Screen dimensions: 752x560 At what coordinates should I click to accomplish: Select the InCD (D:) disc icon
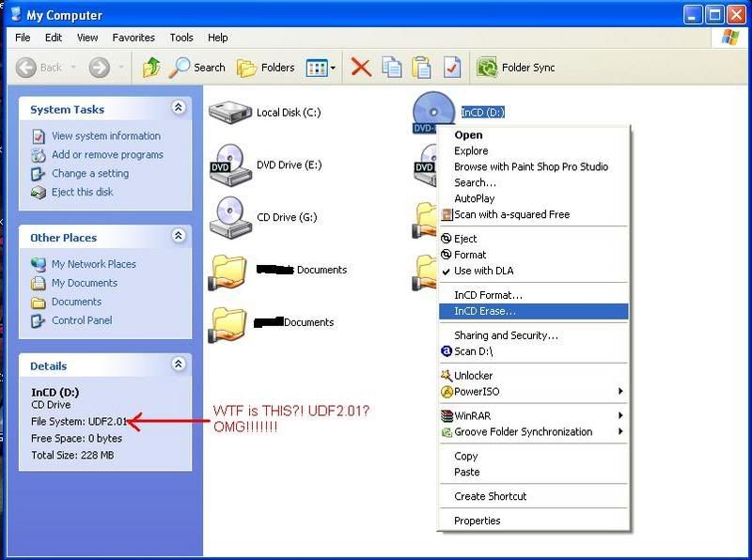pyautogui.click(x=433, y=112)
